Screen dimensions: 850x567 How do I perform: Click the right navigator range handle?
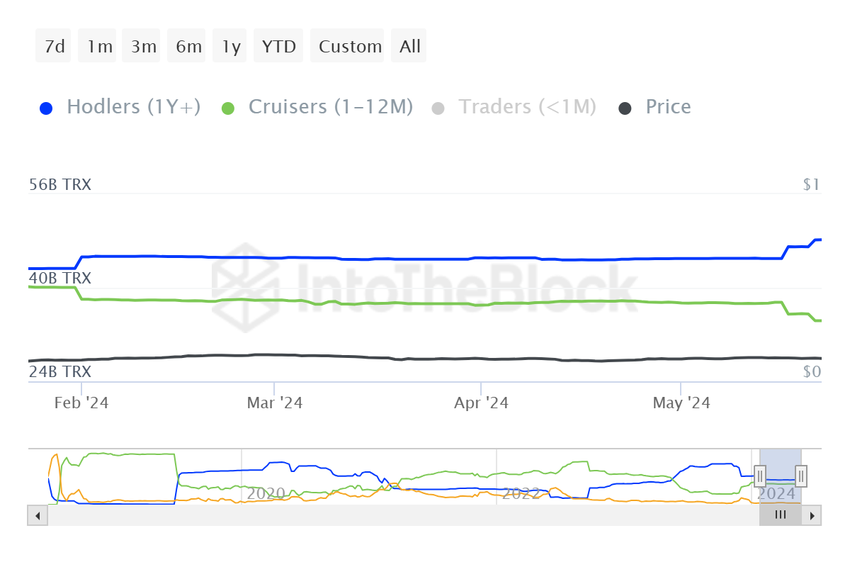coord(801,476)
